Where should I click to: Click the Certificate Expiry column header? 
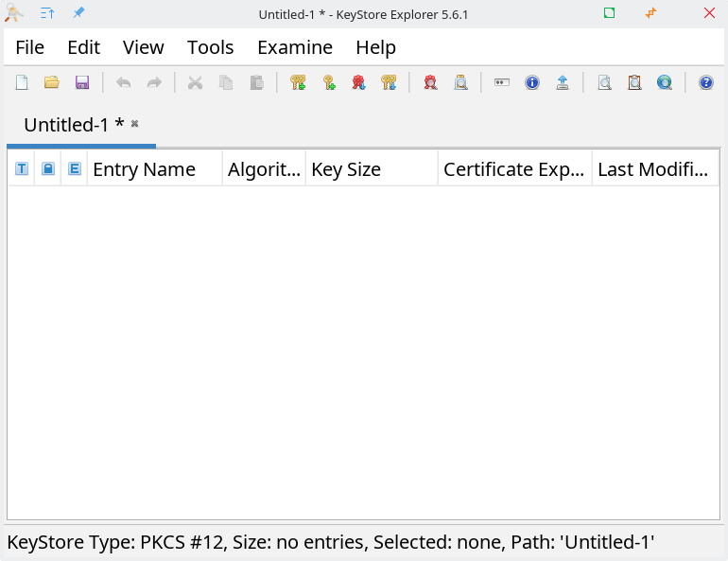[514, 169]
